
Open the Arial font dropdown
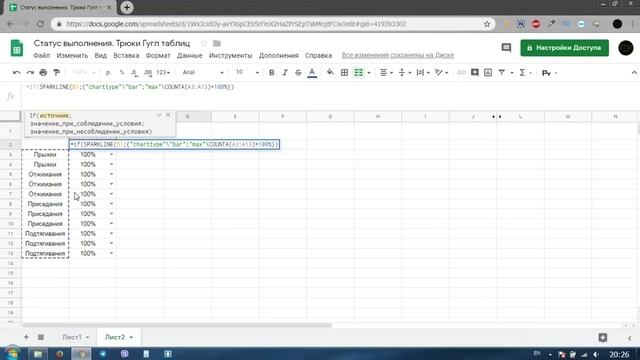[x=203, y=73]
